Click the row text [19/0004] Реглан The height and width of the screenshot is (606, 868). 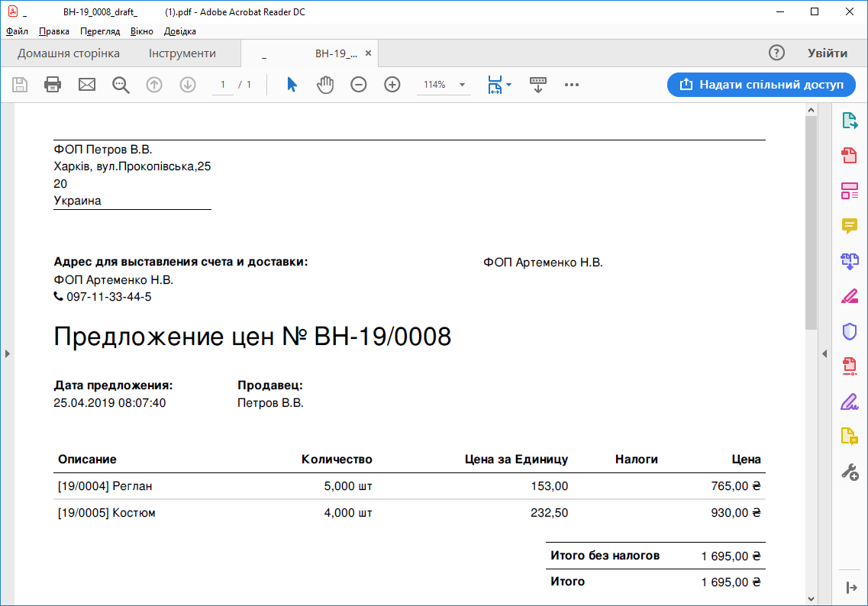pos(105,486)
